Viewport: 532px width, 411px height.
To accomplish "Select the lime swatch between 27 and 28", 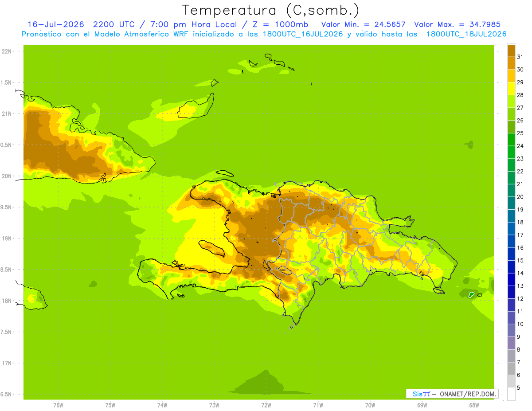I will pyautogui.click(x=511, y=101).
